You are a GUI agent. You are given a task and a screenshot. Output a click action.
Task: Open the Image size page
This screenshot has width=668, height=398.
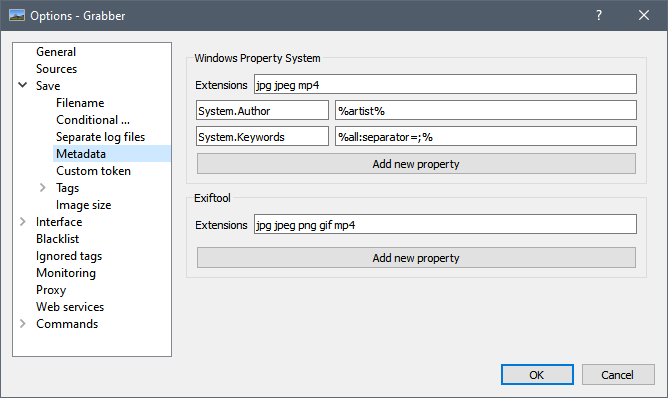pyautogui.click(x=84, y=205)
